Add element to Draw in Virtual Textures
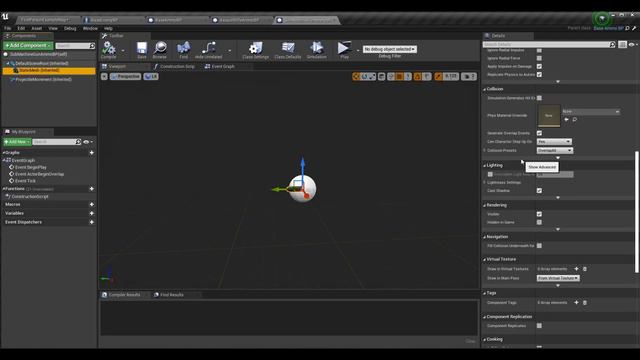The height and width of the screenshot is (360, 640). click(x=576, y=269)
